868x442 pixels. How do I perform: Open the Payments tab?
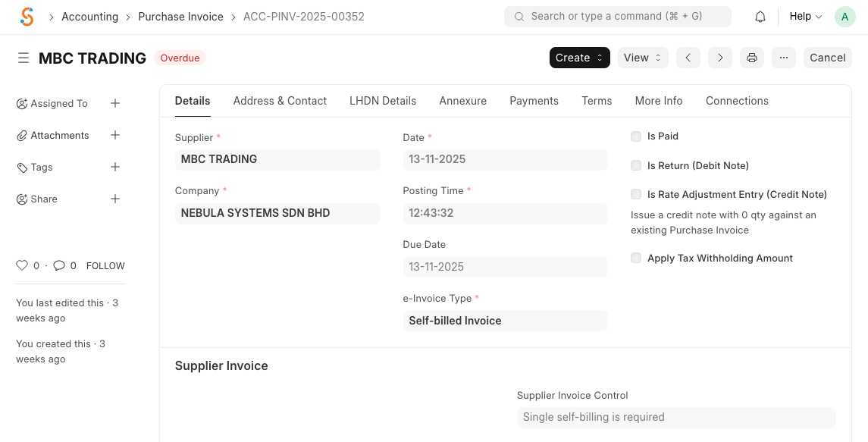coord(534,101)
